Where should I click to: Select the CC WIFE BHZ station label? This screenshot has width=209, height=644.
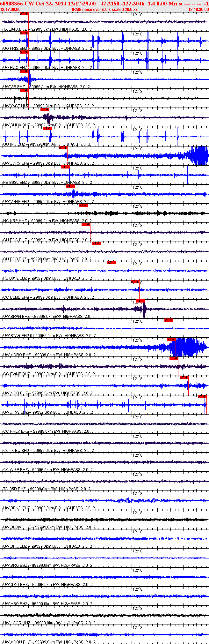(15, 470)
